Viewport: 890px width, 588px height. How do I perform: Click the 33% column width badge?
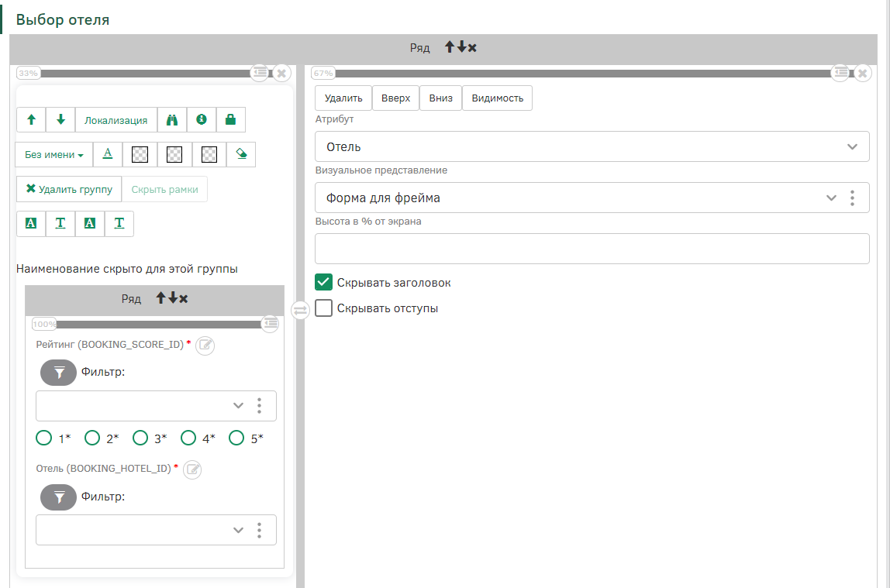[29, 73]
